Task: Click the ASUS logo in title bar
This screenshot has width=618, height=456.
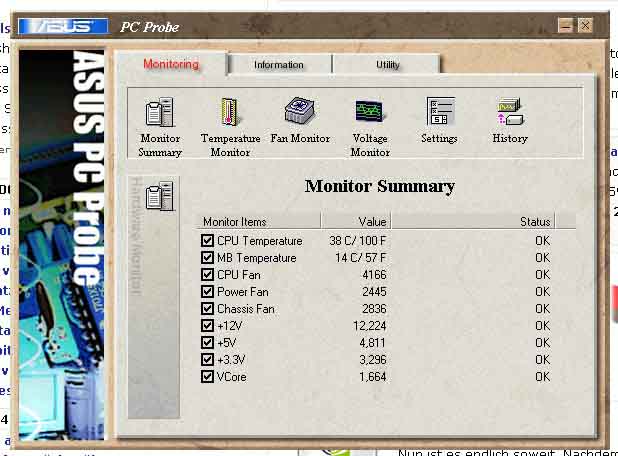Action: point(63,26)
